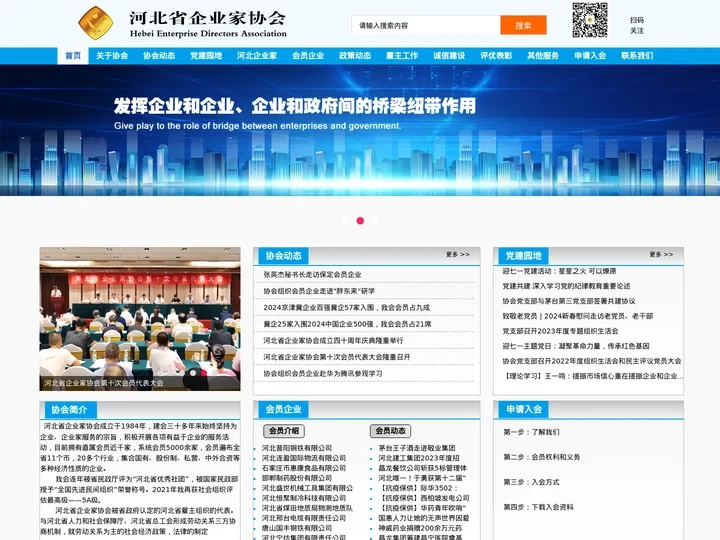The height and width of the screenshot is (540, 720).
Task: Open news 协会组织会员企业赴华为腾讯参观学习
Action: click(323, 374)
